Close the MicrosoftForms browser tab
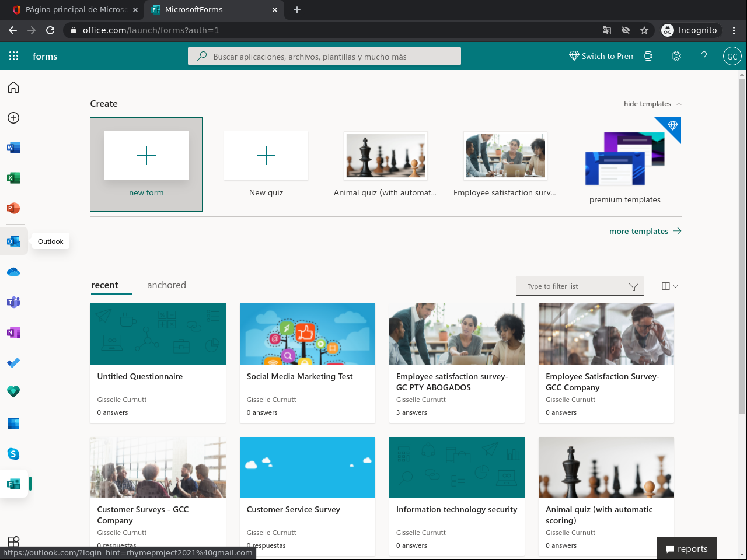This screenshot has width=747, height=560. (275, 10)
